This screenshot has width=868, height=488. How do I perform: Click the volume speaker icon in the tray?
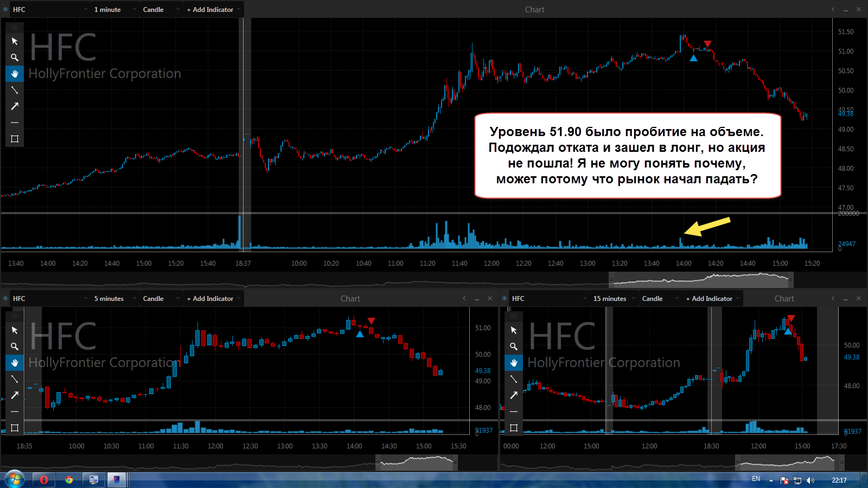coord(810,480)
